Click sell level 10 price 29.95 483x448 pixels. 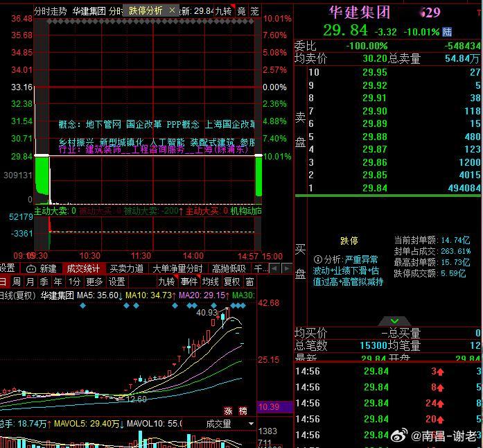375,72
